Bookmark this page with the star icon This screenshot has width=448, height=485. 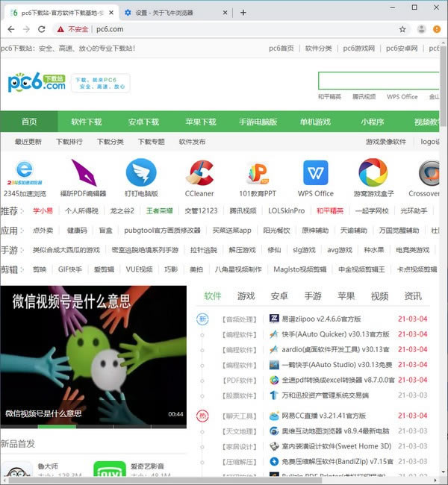(402, 29)
